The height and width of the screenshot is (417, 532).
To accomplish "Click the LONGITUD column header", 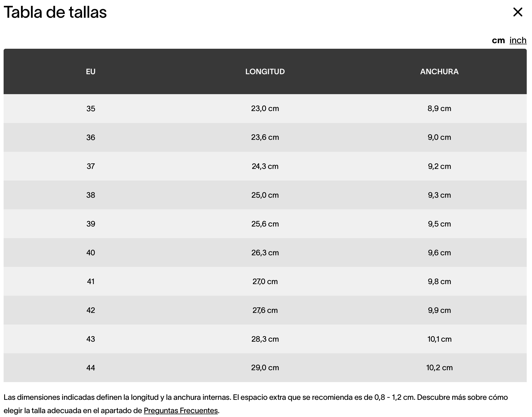I will tap(265, 72).
